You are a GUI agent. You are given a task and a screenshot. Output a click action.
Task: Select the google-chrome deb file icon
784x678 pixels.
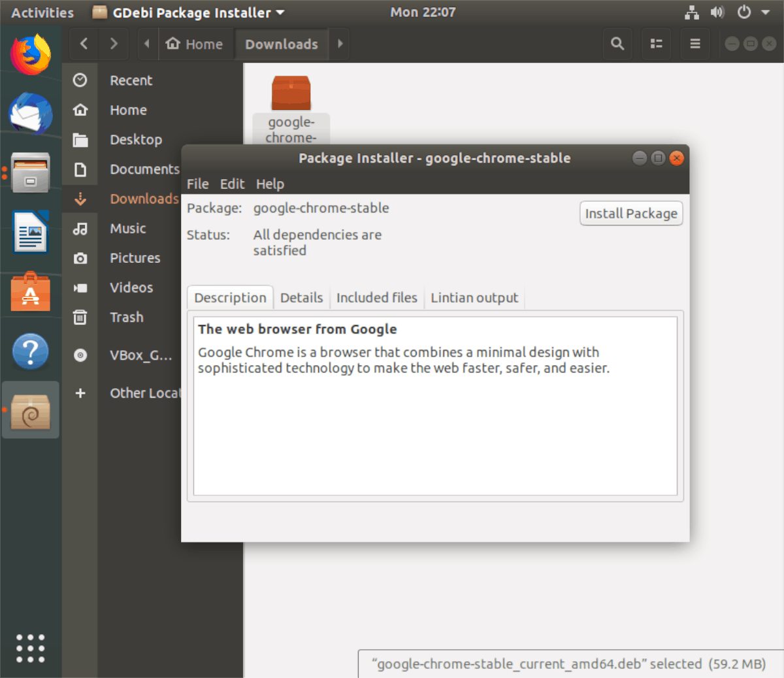(291, 93)
